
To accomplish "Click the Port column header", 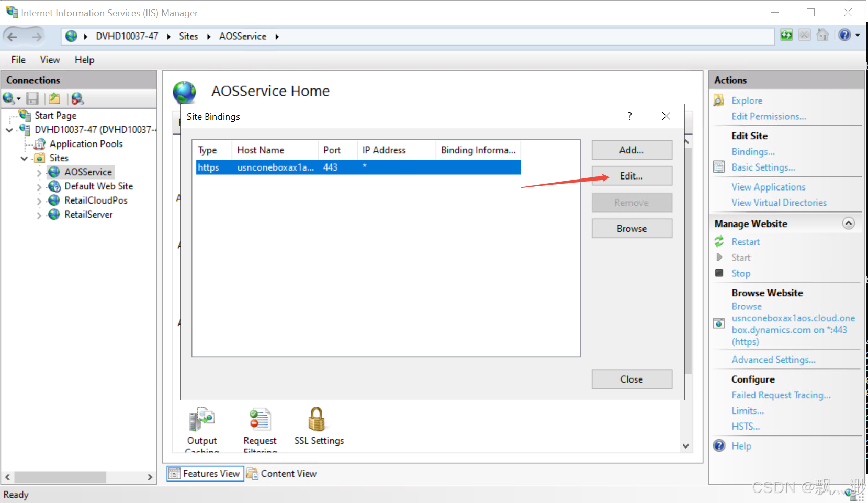I will 337,150.
